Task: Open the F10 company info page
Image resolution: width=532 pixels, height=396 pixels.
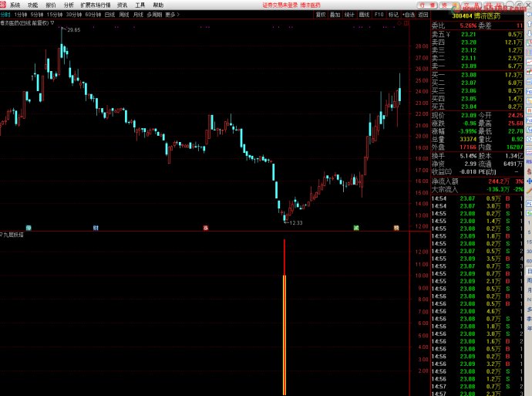Action: (x=379, y=15)
